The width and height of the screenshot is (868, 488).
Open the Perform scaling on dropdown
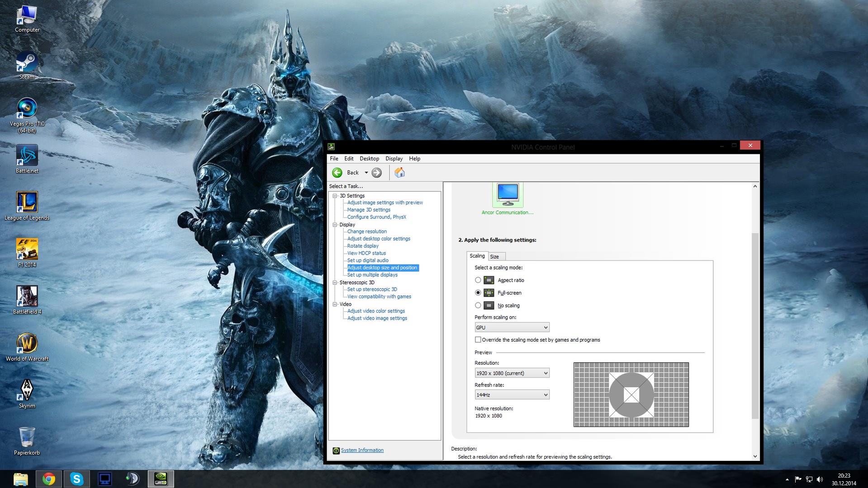(x=512, y=327)
